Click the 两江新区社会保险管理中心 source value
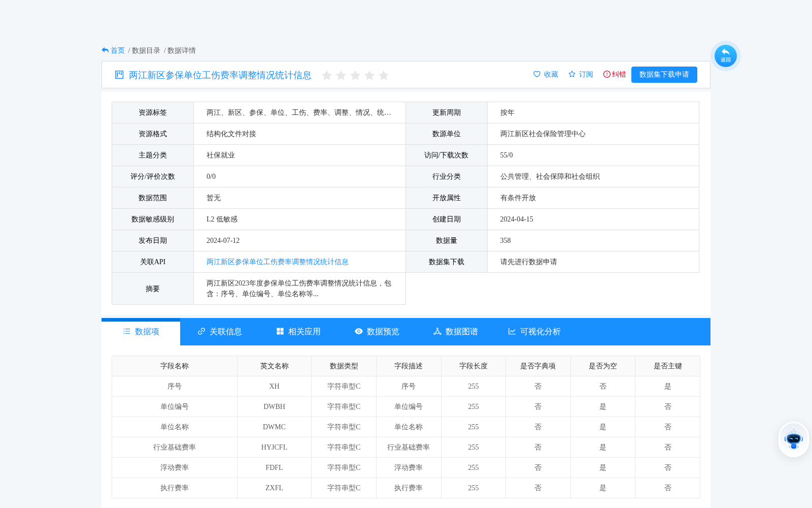 543,134
